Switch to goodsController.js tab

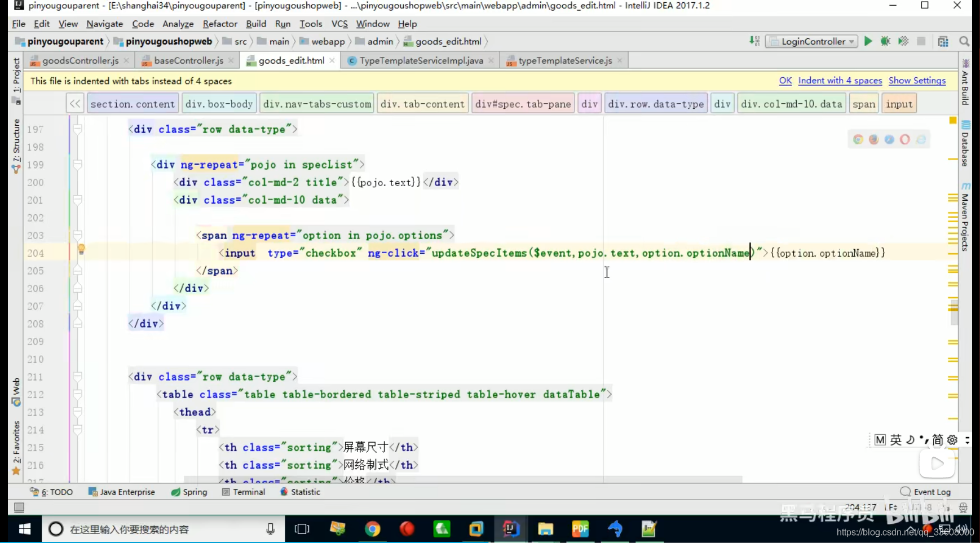(x=80, y=60)
